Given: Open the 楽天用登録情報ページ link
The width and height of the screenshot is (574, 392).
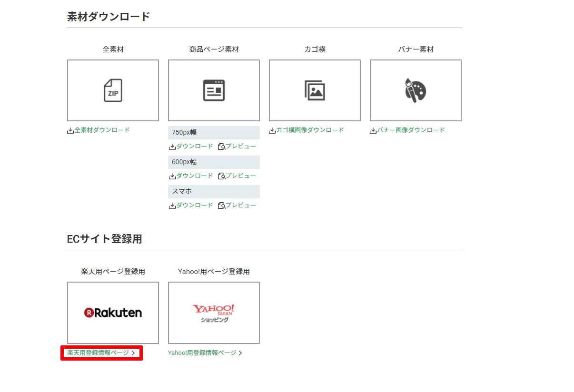Looking at the screenshot, I should coord(101,353).
